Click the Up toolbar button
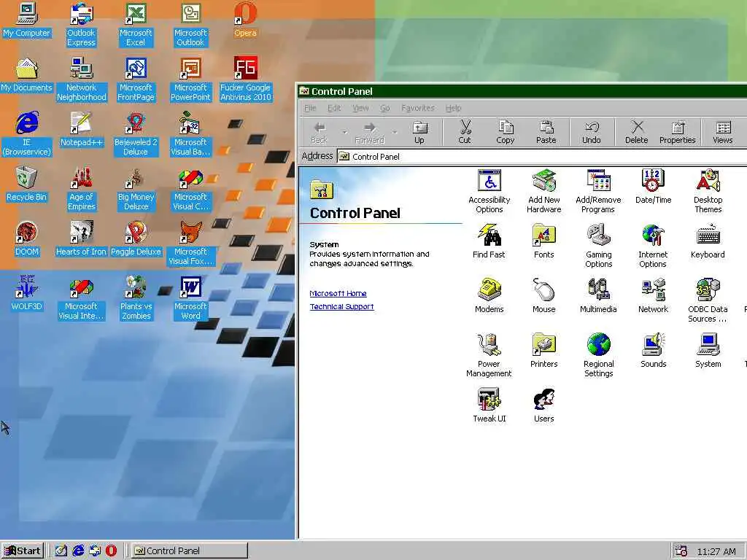This screenshot has width=747, height=560. [419, 132]
